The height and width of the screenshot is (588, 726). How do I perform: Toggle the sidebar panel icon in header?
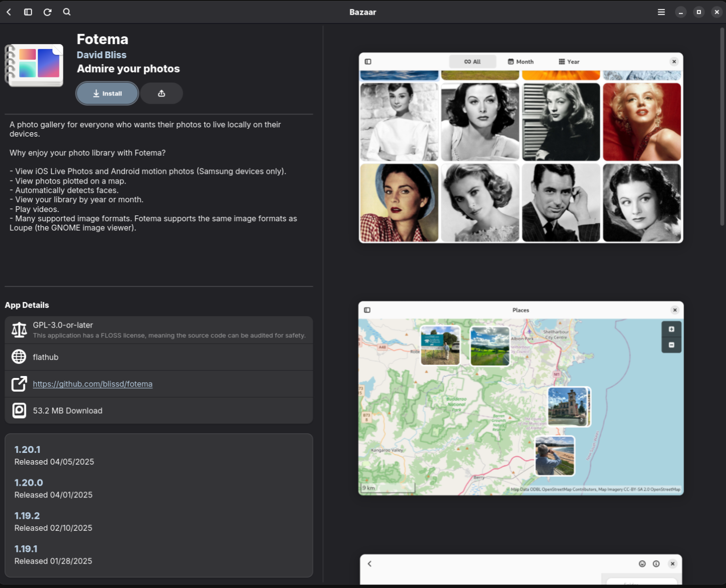click(28, 12)
